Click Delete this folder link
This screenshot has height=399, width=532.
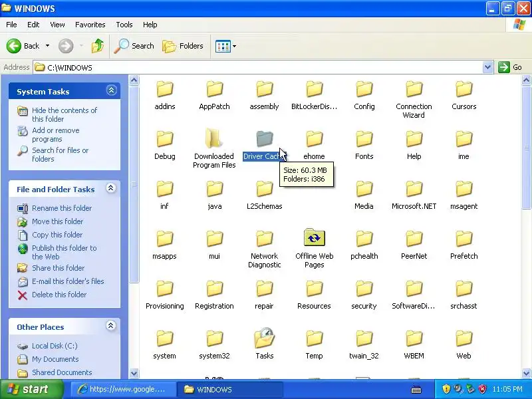tap(59, 294)
